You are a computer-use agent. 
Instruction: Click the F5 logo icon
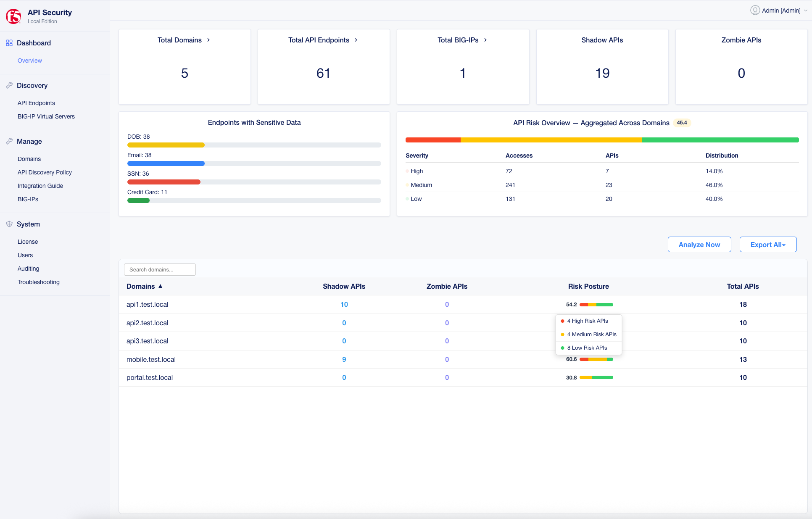point(13,16)
